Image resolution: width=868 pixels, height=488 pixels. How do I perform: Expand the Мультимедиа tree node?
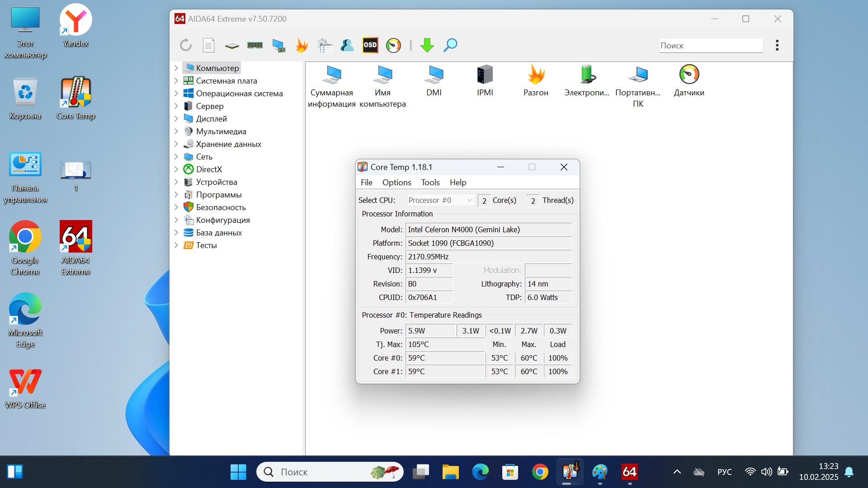tap(176, 131)
